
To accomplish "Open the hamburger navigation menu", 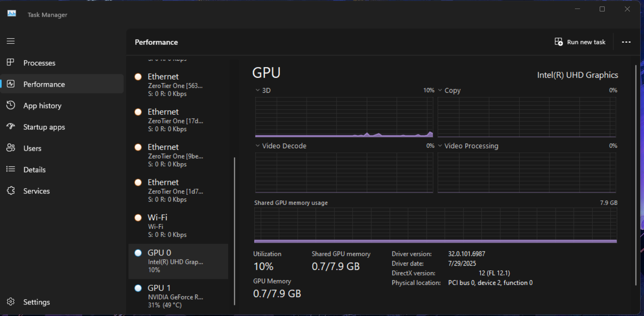I will pyautogui.click(x=11, y=41).
